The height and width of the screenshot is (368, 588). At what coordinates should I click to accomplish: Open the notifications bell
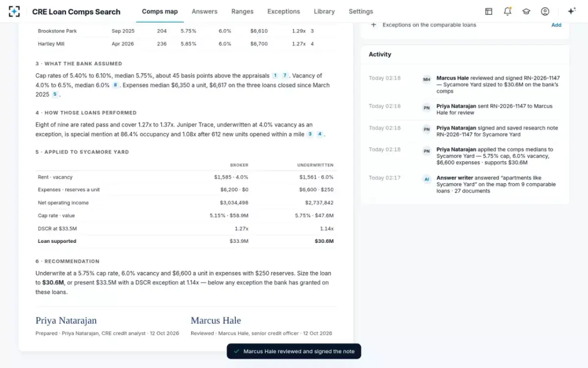tap(507, 11)
